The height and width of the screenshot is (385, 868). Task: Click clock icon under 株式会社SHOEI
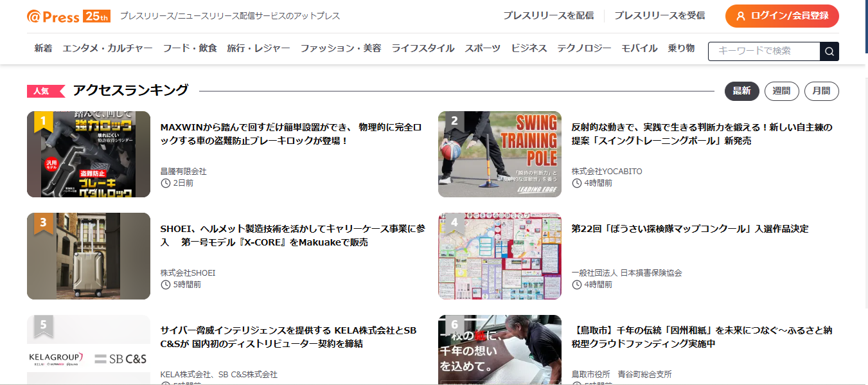pyautogui.click(x=165, y=285)
